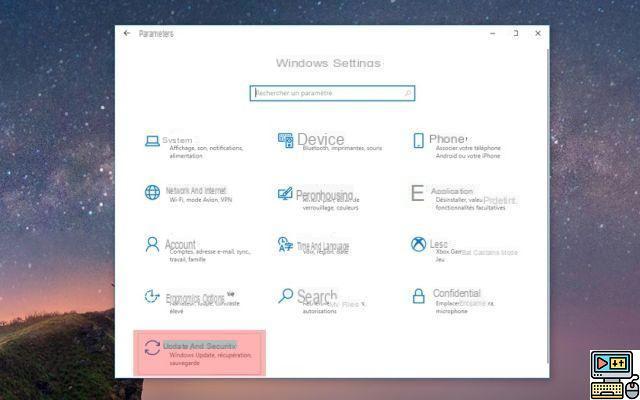Viewport: 640px width, 400px height.
Task: Open the System category label
Action: (x=177, y=140)
